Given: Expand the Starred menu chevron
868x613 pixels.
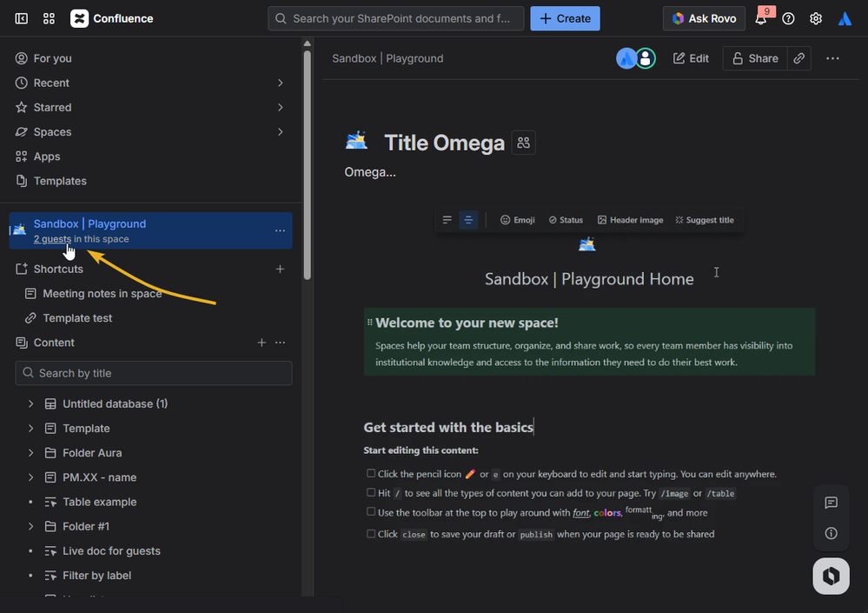Looking at the screenshot, I should coord(280,108).
